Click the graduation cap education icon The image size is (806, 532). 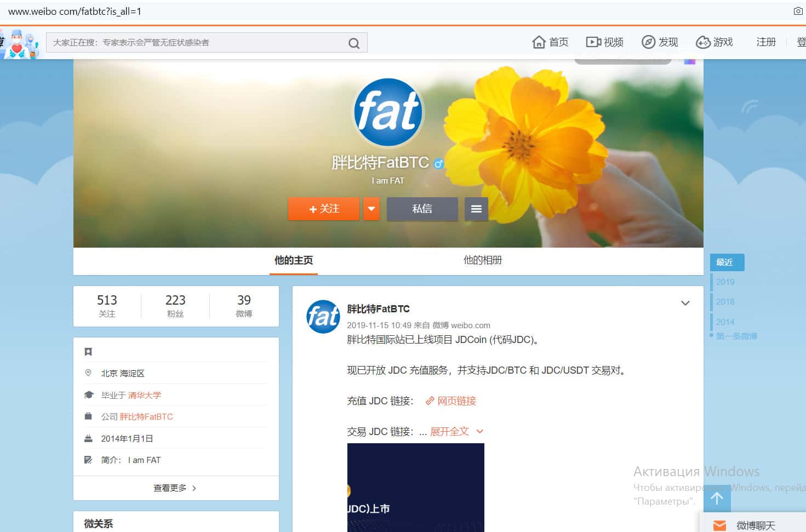click(89, 395)
